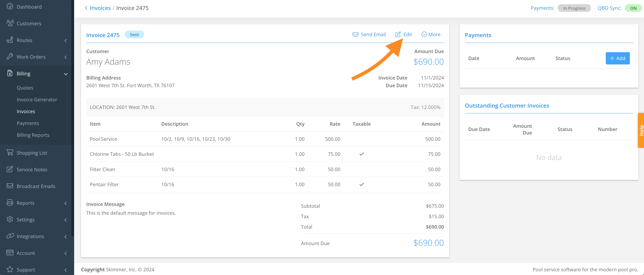Click the $690.00 Amount Due at top

click(x=429, y=62)
